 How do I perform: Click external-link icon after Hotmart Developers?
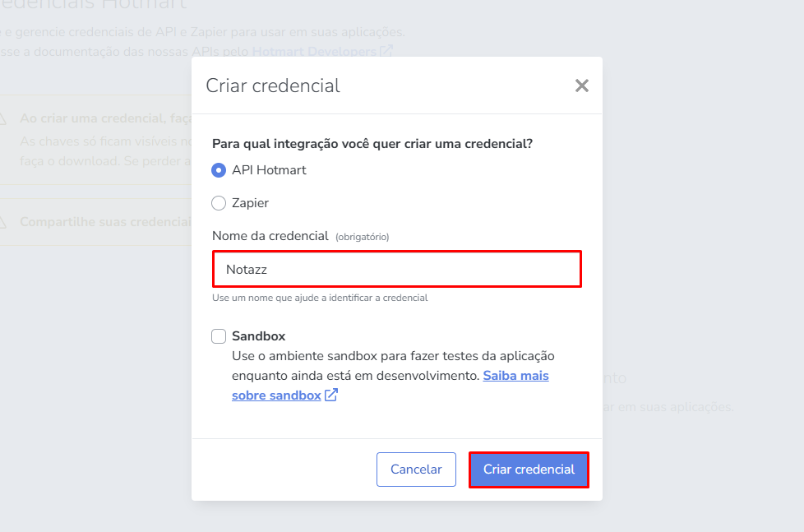(386, 51)
